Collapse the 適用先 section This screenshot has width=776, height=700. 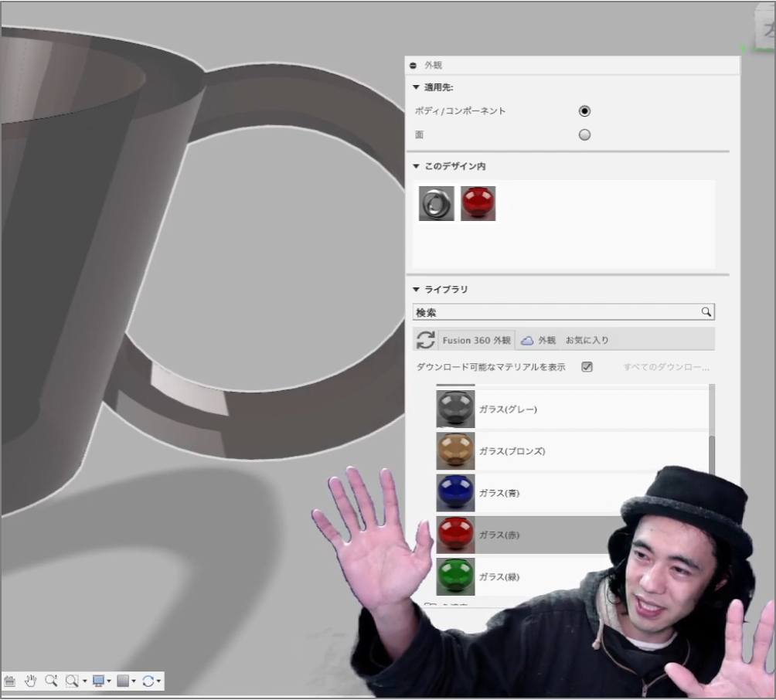[417, 87]
